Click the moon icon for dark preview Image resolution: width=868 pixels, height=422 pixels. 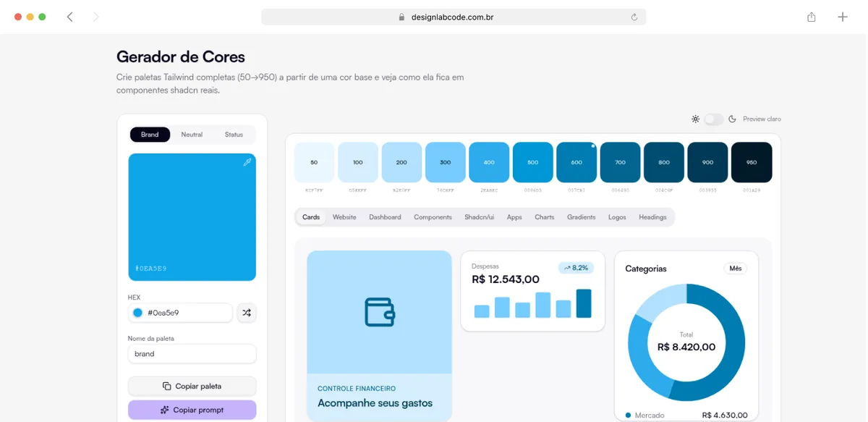pyautogui.click(x=732, y=119)
